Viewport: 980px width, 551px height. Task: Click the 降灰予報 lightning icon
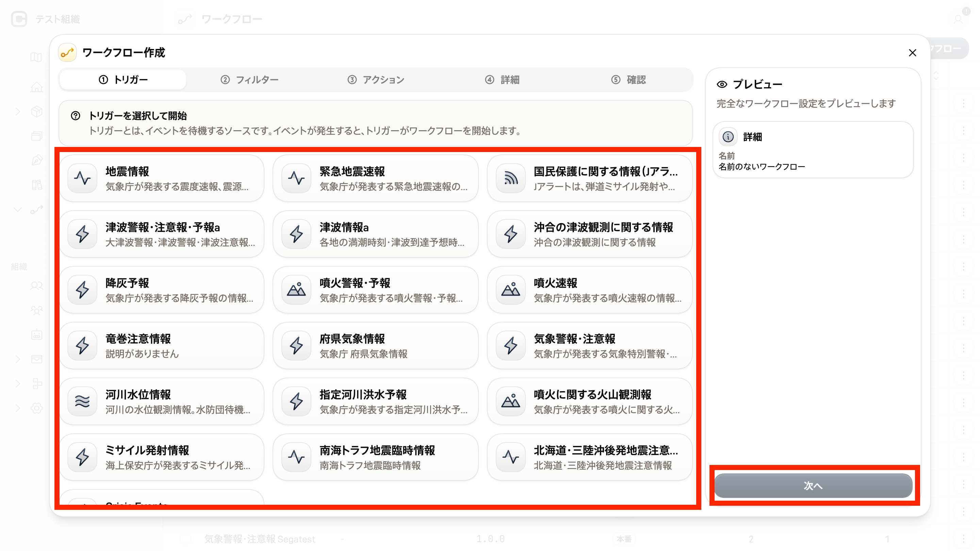82,290
